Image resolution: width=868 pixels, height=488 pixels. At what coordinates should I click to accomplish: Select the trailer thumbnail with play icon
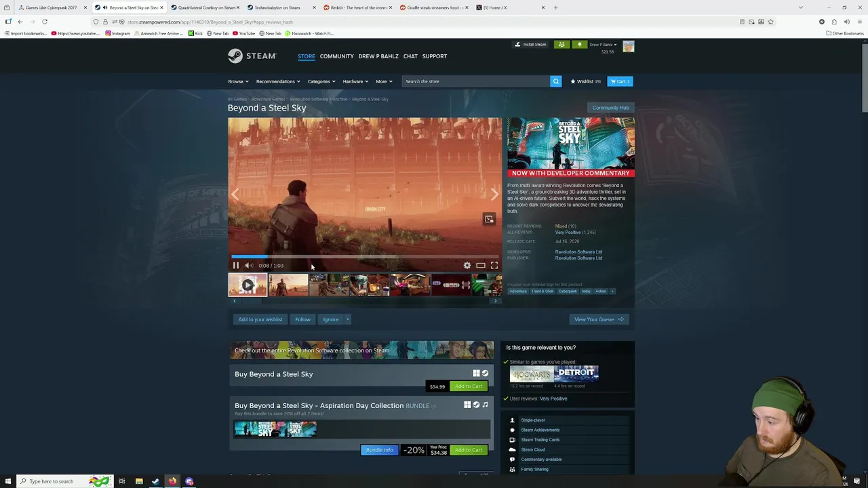pyautogui.click(x=248, y=285)
